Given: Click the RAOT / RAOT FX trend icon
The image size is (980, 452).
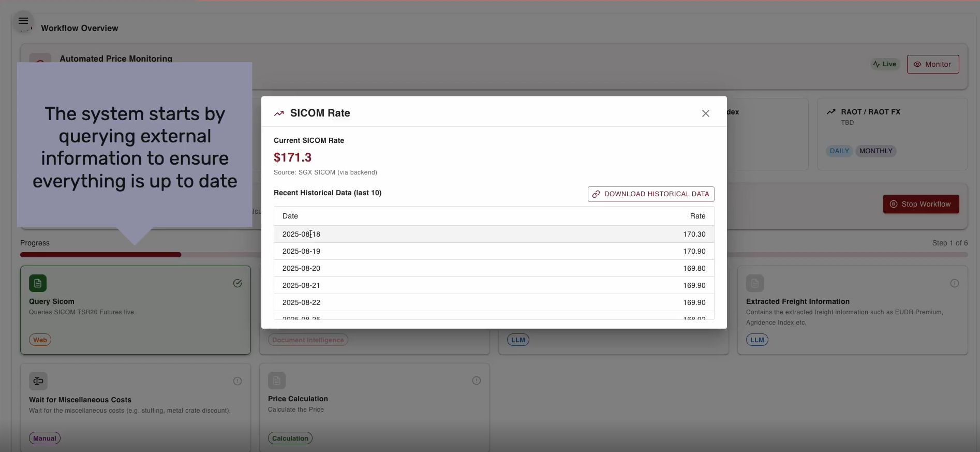Looking at the screenshot, I should pyautogui.click(x=831, y=112).
